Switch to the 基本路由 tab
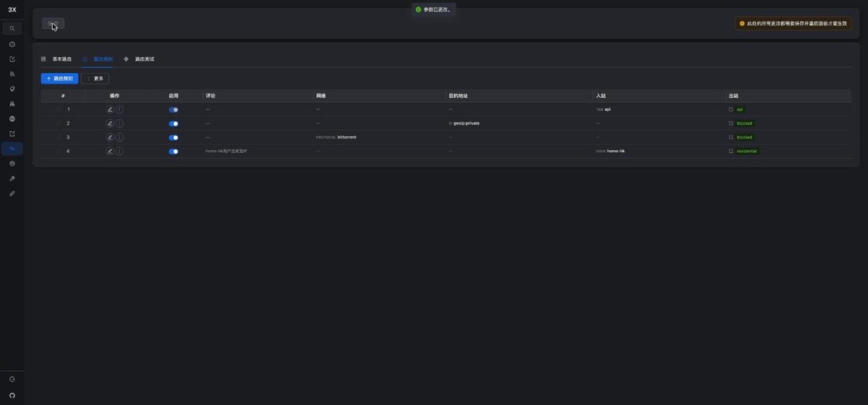Image resolution: width=868 pixels, height=405 pixels. (56, 59)
